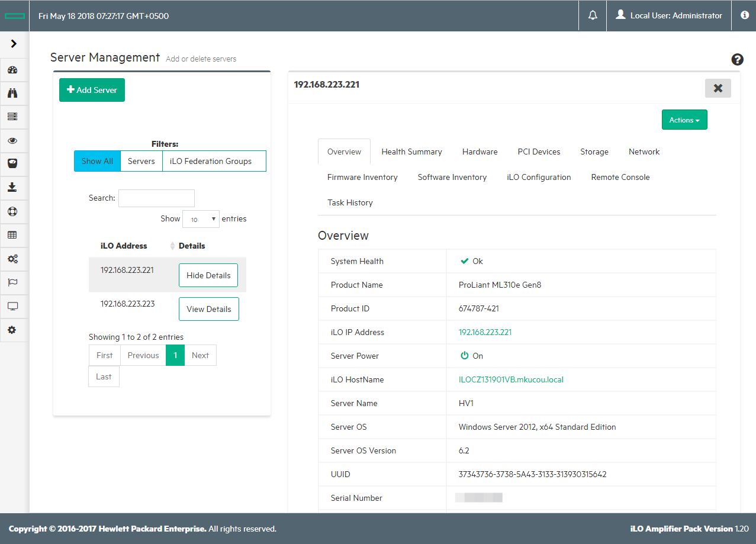
Task: Expand the left sidebar with chevron
Action: [x=14, y=44]
